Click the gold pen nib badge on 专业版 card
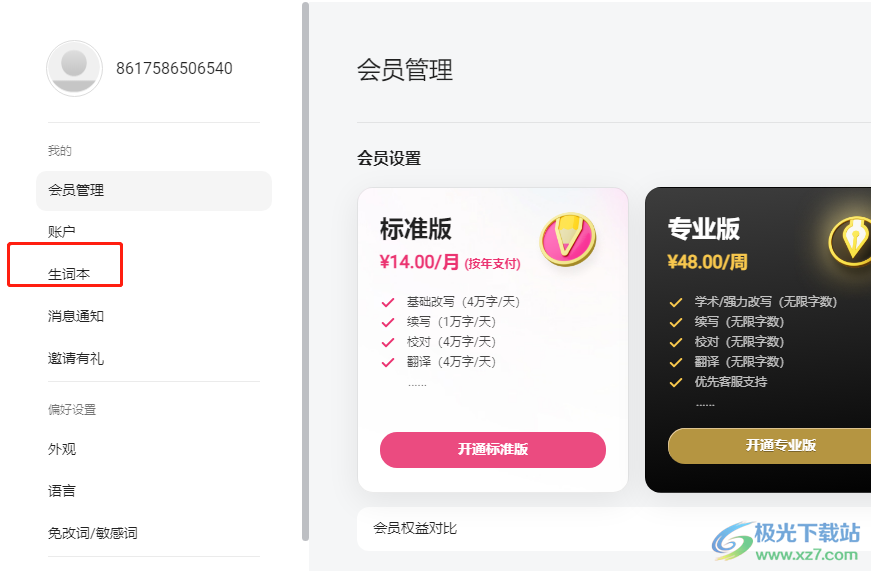 tap(851, 241)
